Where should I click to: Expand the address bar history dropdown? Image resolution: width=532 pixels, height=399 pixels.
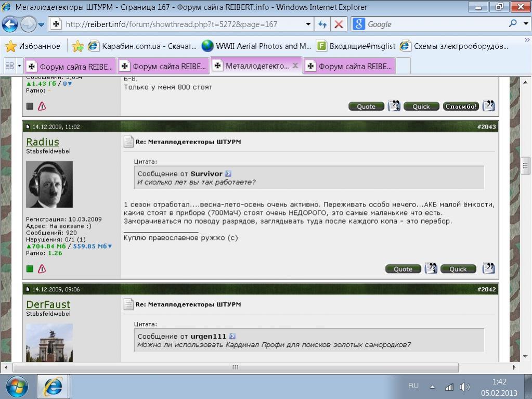[x=308, y=24]
